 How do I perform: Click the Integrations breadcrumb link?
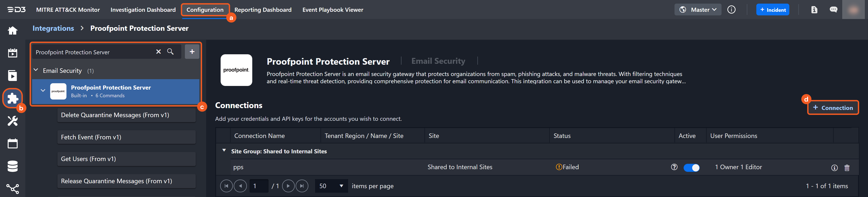pyautogui.click(x=53, y=28)
